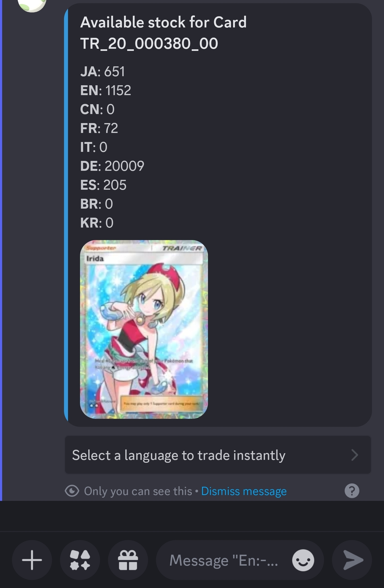The image size is (384, 588).
Task: Open the gift Nitro icon
Action: pos(128,560)
